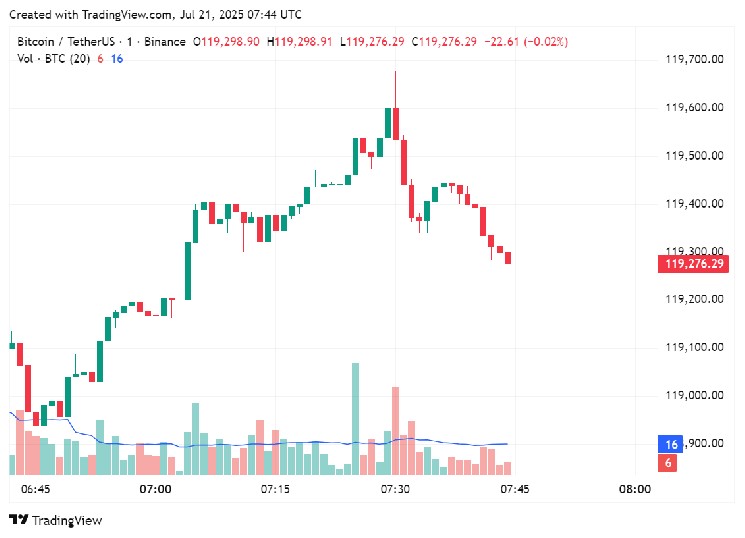Click the TradingView logo icon

[x=17, y=520]
